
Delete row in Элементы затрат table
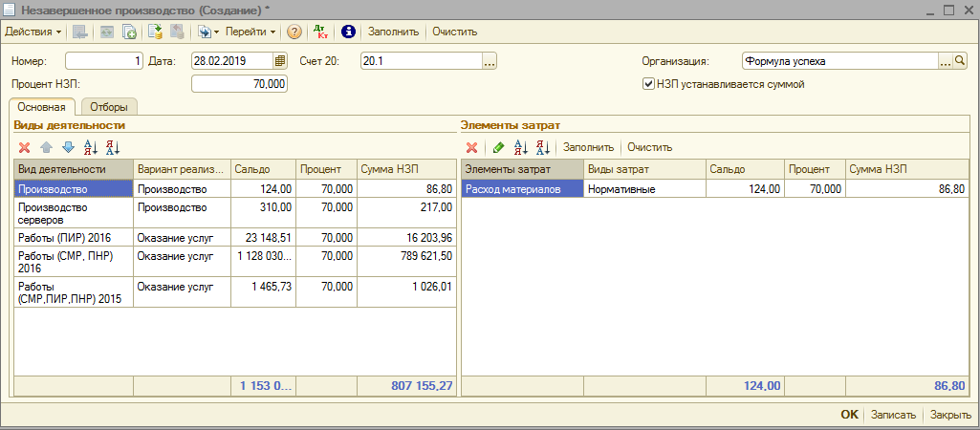[471, 147]
